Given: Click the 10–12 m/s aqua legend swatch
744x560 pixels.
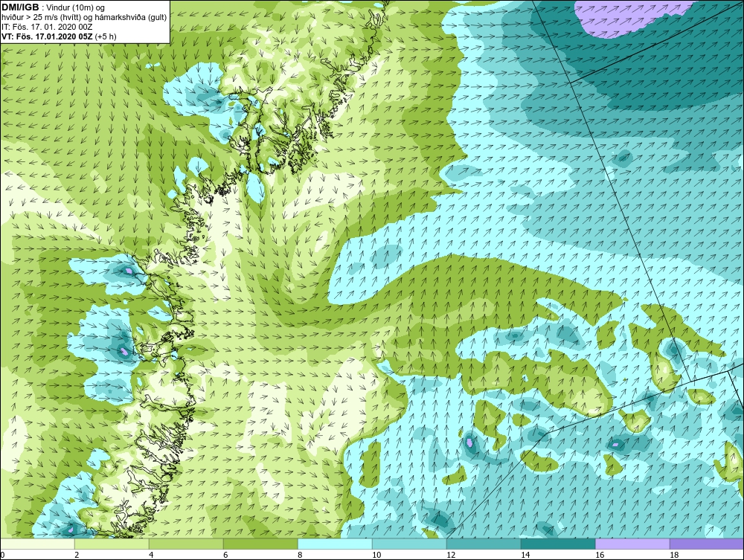Looking at the screenshot, I should [x=409, y=544].
